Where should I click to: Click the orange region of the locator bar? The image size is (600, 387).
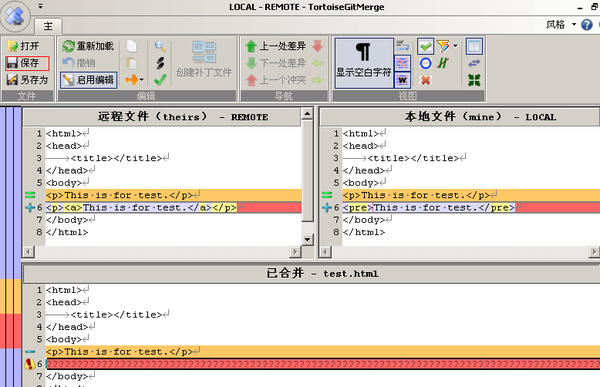click(10, 297)
